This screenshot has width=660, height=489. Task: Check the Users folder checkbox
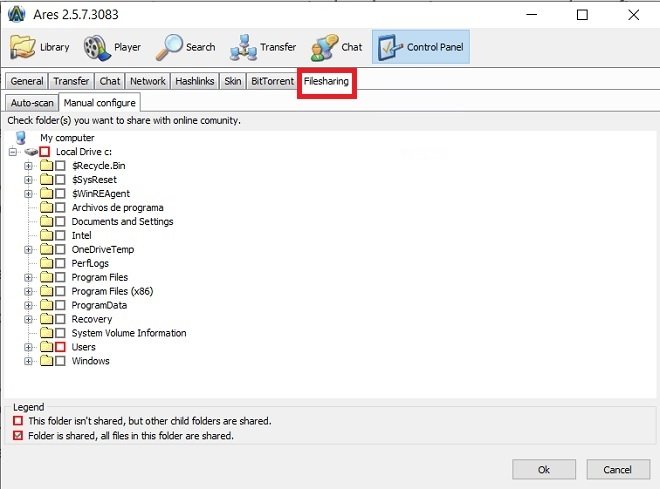click(x=60, y=347)
